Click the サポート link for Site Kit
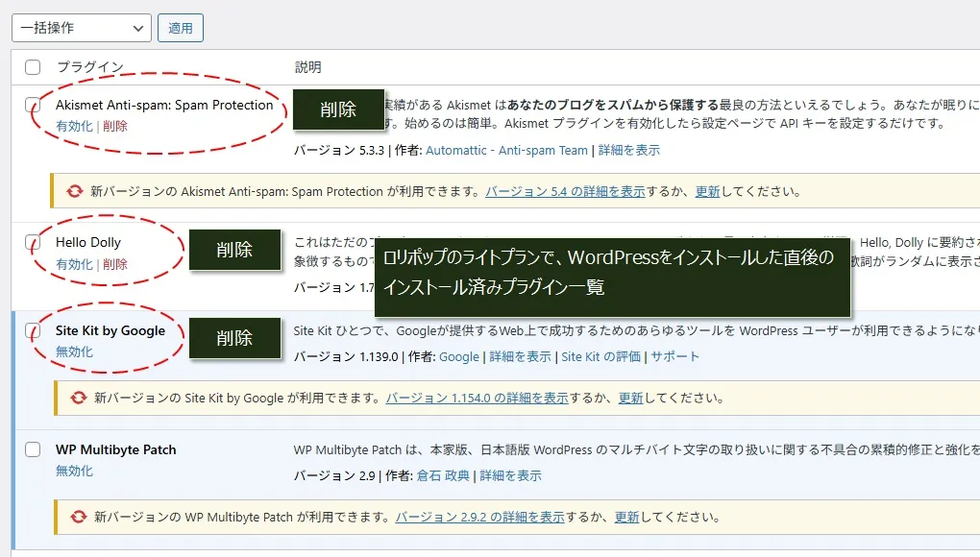This screenshot has width=980, height=557. 675,356
